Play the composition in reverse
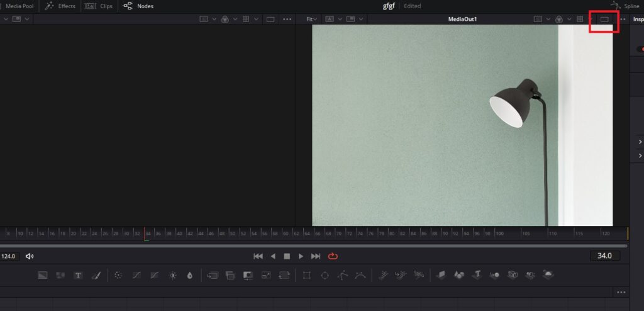The width and height of the screenshot is (644, 311). click(x=273, y=256)
